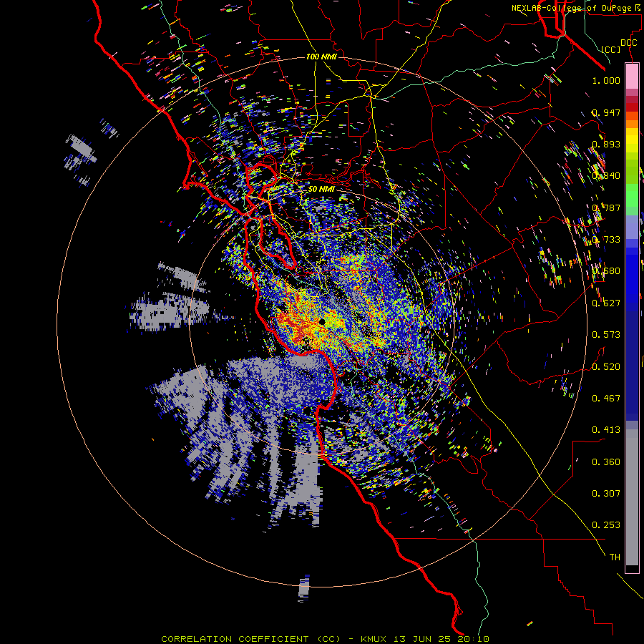Select the 0.627 legend value
The width and height of the screenshot is (644, 644).
606,303
